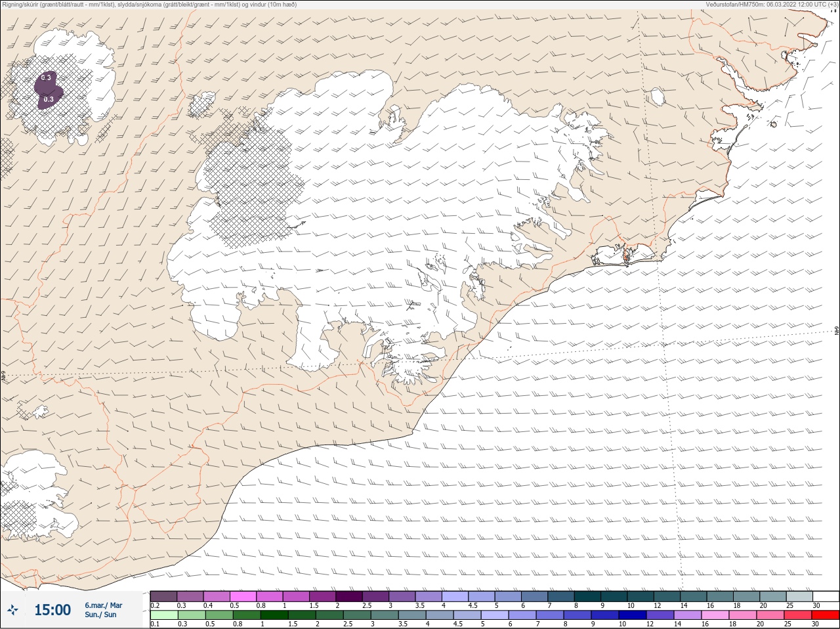Click the "0.2" legend value
This screenshot has width=840, height=629.
[x=155, y=605]
